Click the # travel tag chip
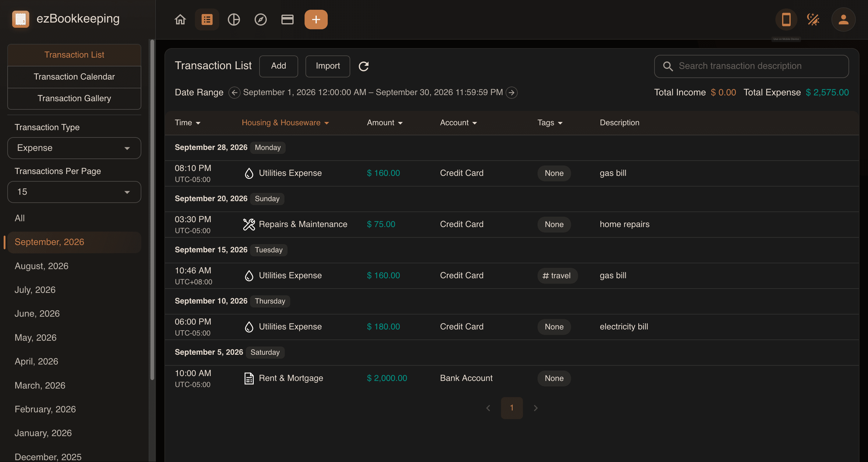 557,276
